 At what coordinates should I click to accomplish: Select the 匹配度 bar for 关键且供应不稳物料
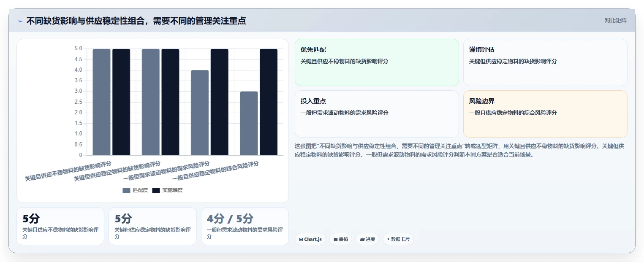point(101,102)
